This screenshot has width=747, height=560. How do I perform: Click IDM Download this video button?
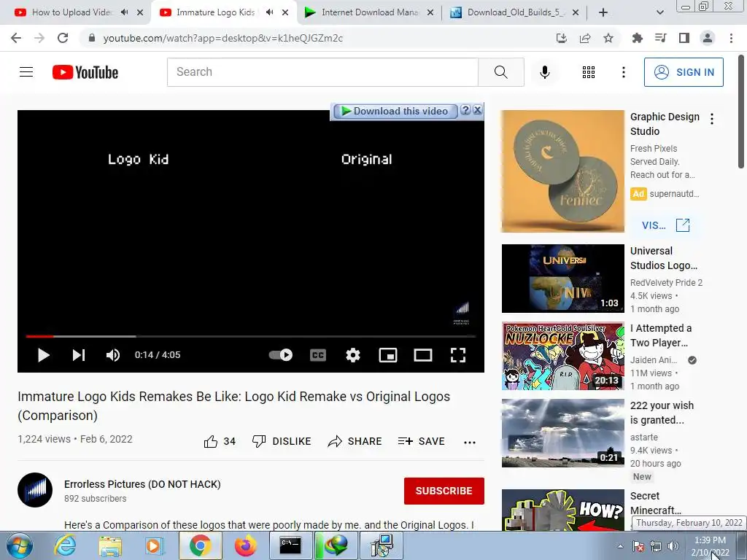click(395, 111)
